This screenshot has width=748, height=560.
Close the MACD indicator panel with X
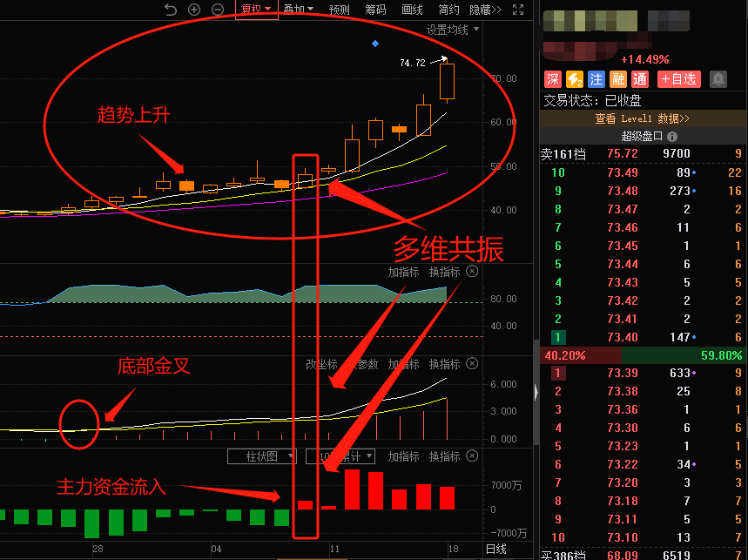[x=472, y=363]
